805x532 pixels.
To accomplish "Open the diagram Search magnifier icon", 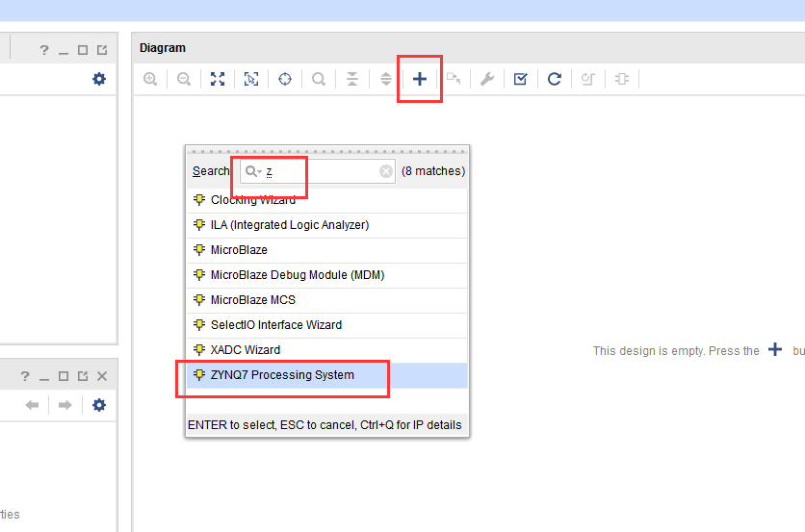I will click(319, 79).
